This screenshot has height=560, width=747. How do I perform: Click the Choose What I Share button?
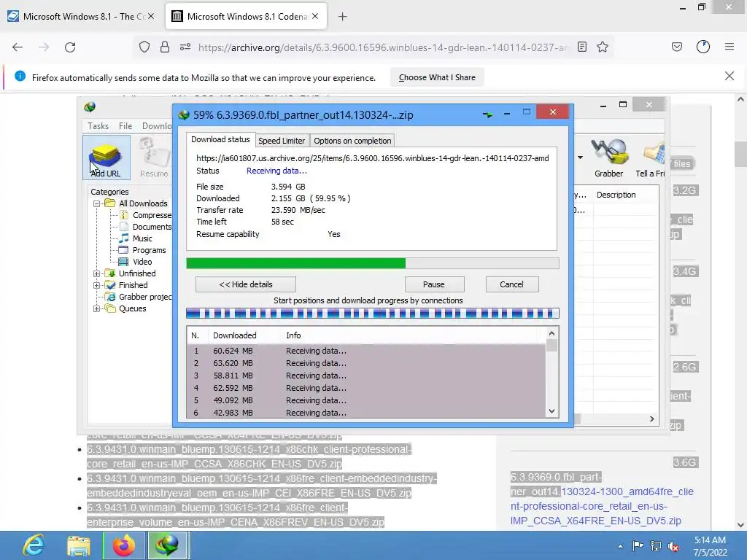point(437,77)
